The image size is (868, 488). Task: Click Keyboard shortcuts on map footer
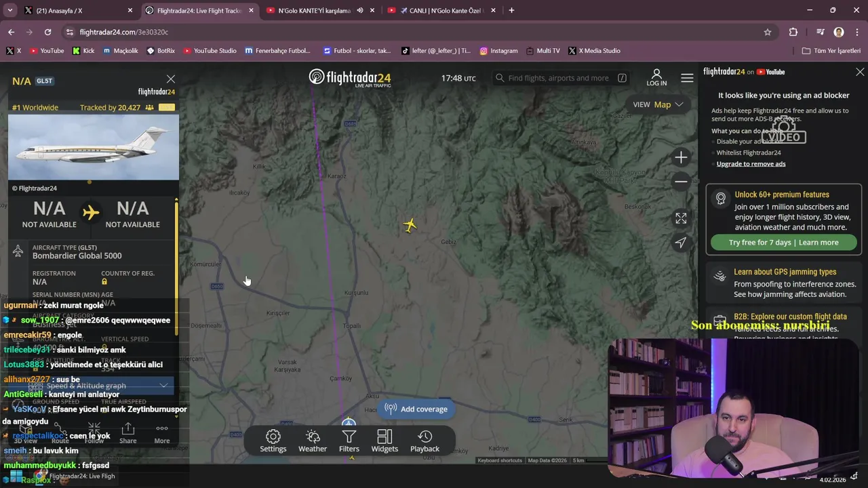tap(500, 461)
